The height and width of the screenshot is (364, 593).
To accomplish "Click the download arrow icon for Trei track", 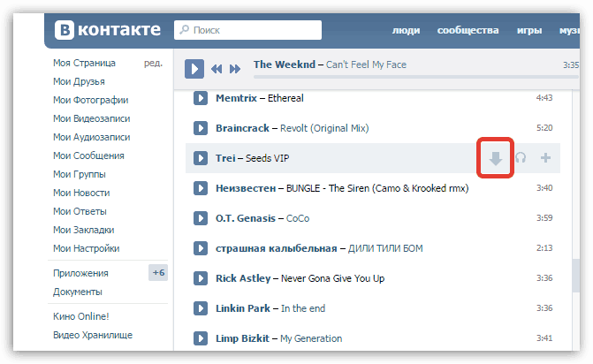I will pos(496,158).
